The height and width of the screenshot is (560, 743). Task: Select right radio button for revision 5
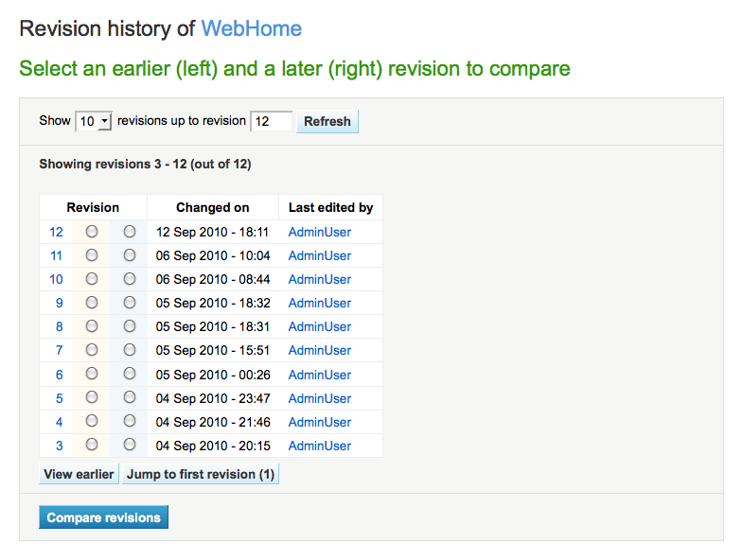click(130, 398)
